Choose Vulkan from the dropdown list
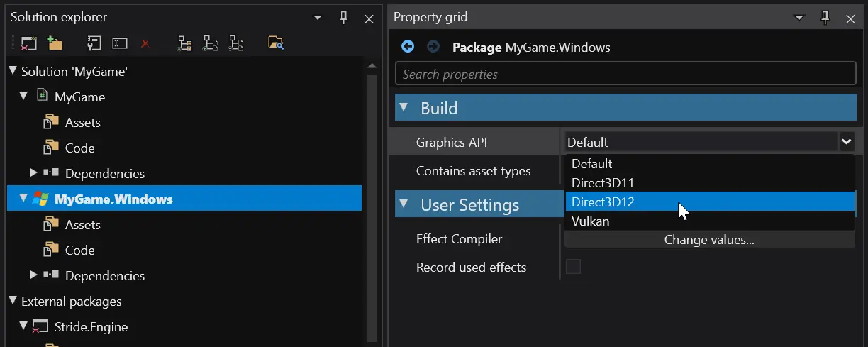The height and width of the screenshot is (347, 868). pyautogui.click(x=709, y=221)
